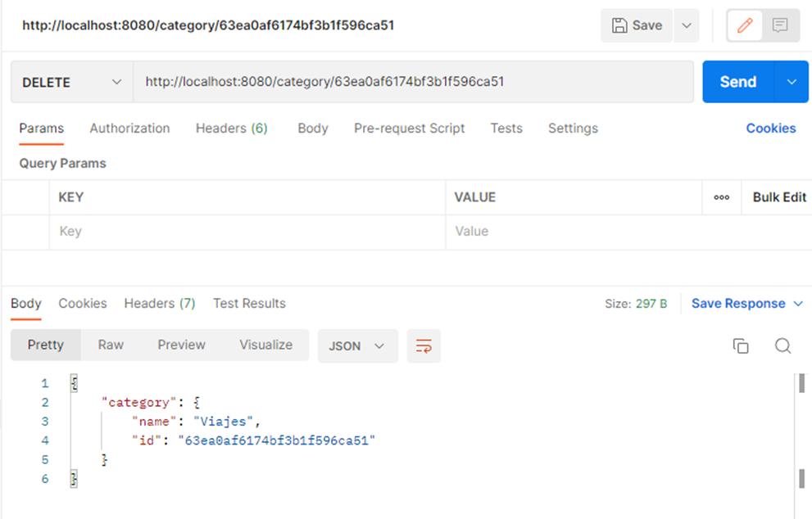Expand the Save options arrow
The width and height of the screenshot is (812, 519).
[687, 25]
